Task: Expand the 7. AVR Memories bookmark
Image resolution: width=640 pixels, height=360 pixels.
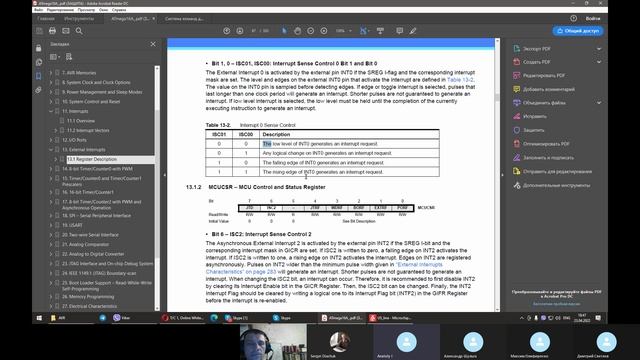Action: click(x=51, y=73)
